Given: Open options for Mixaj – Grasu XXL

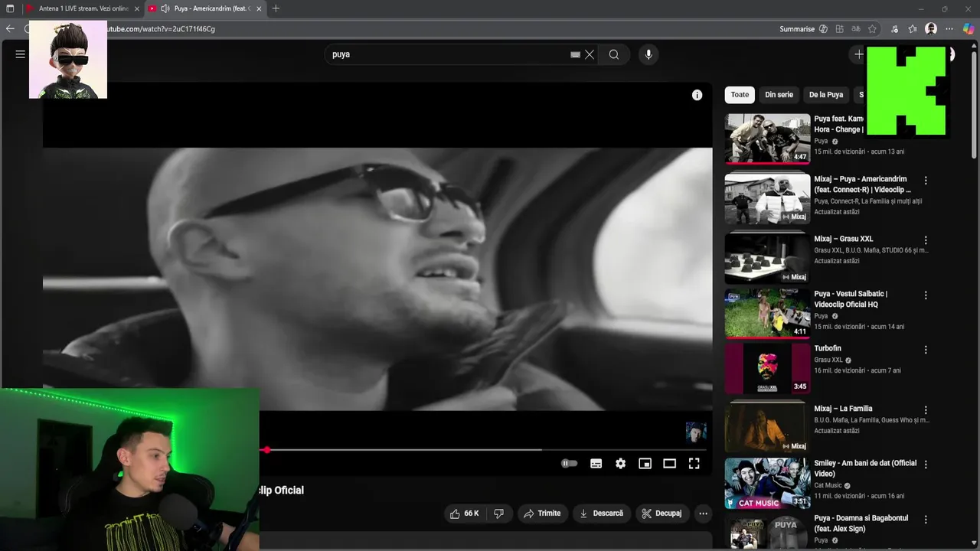Looking at the screenshot, I should click(x=926, y=240).
